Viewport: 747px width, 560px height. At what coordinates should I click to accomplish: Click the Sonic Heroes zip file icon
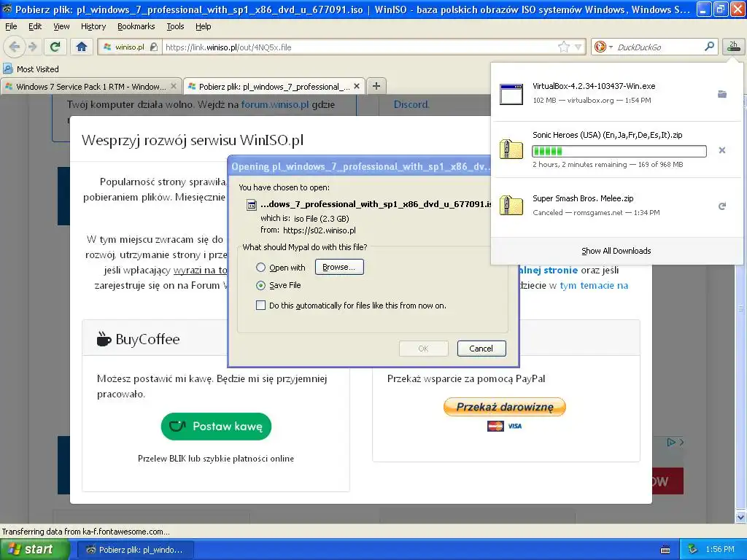511,149
